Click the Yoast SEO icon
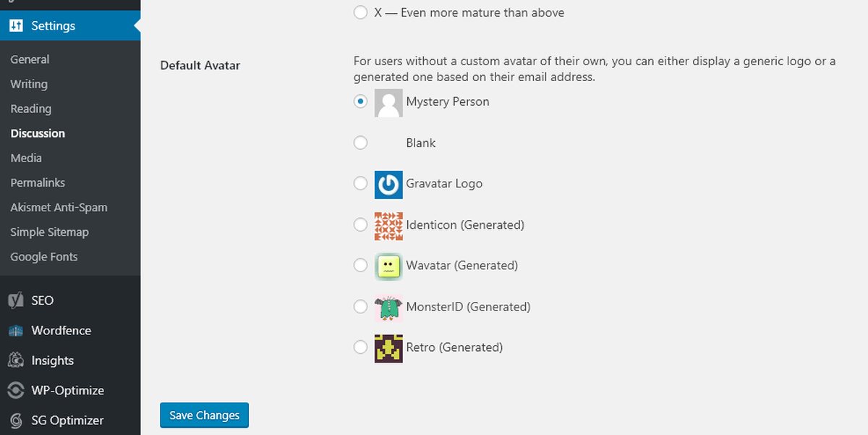 [x=16, y=300]
